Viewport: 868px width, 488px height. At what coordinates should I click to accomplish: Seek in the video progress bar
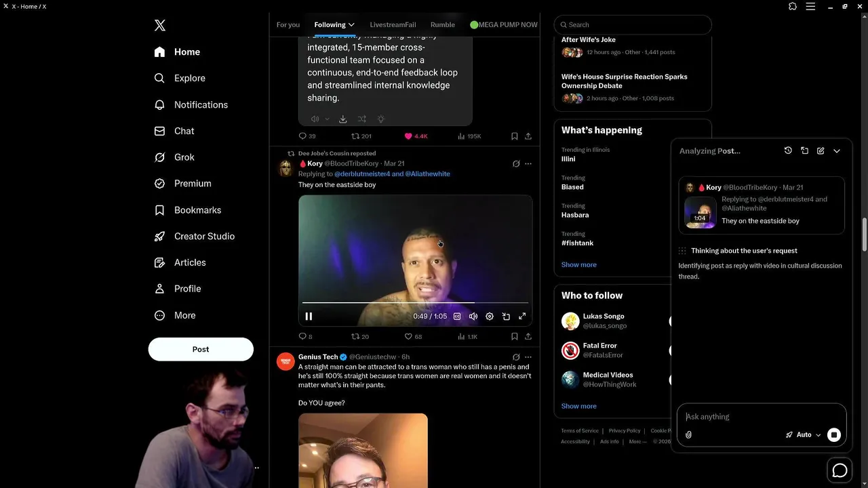coord(415,302)
